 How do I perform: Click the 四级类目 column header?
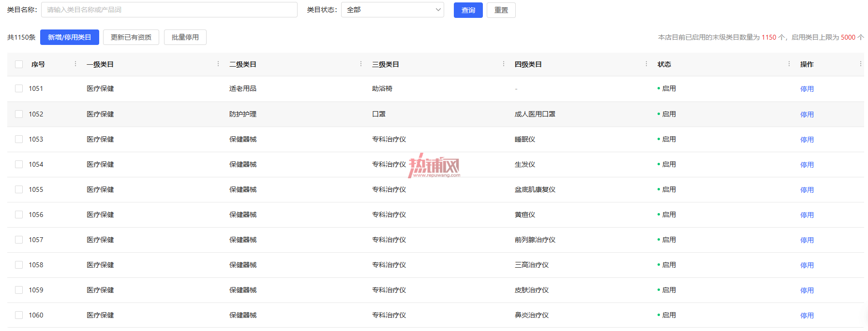point(528,64)
